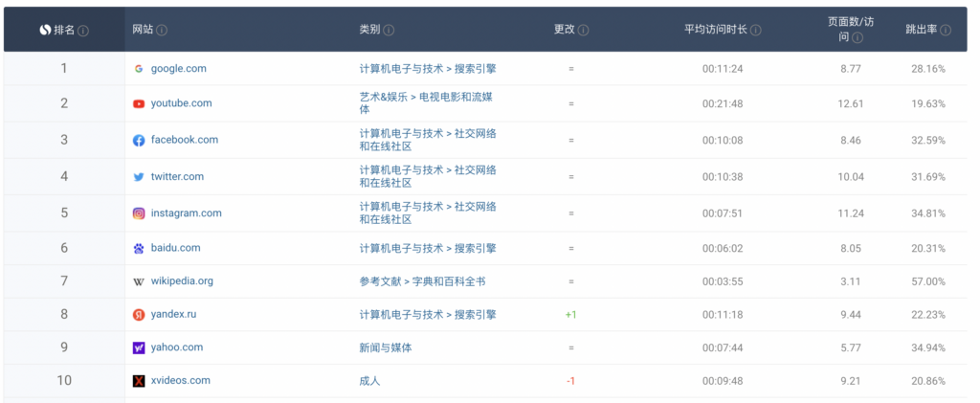The image size is (980, 403).
Task: Click the 更改 column header label
Action: click(x=565, y=30)
